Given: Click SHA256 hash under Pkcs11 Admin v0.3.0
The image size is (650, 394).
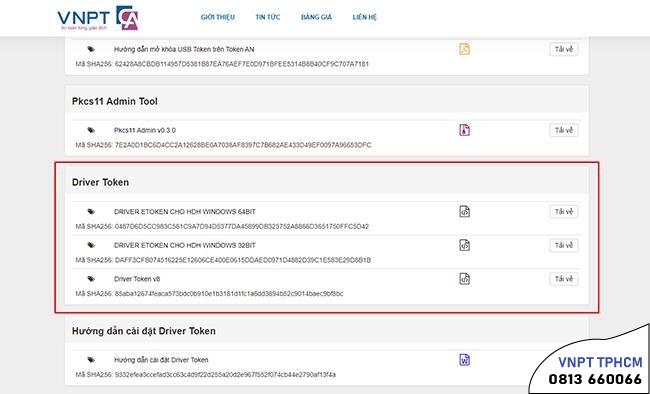Looking at the screenshot, I should (243, 145).
